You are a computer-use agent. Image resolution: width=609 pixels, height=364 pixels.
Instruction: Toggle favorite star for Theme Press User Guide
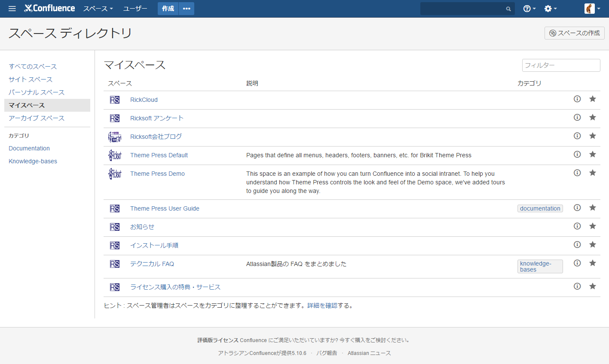coord(593,208)
